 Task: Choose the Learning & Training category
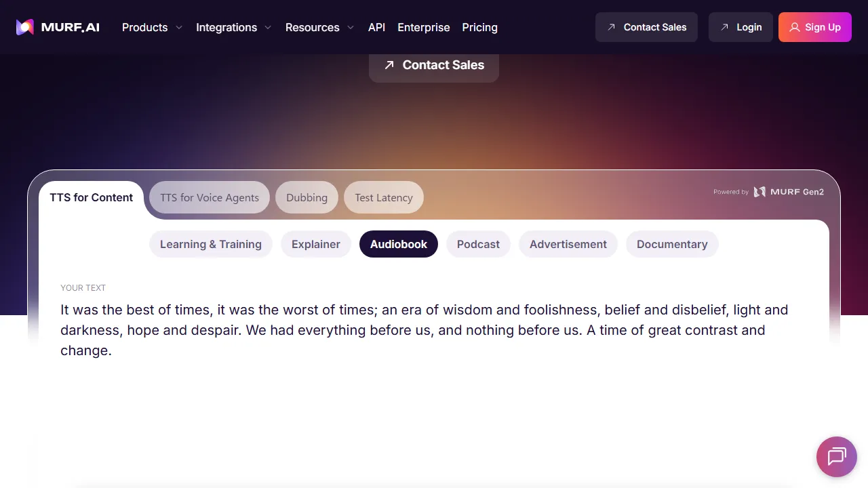coord(210,244)
